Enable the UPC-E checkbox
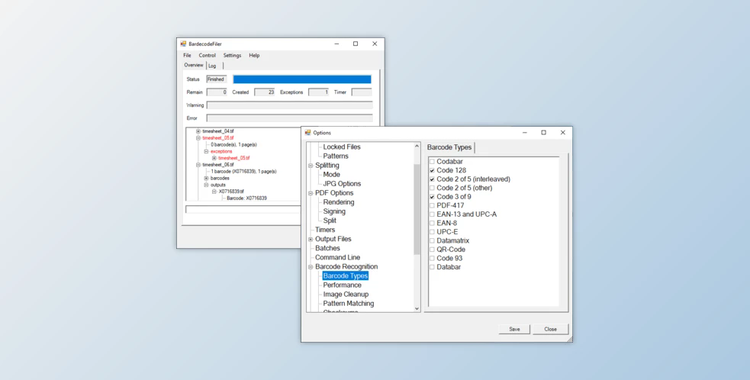Image resolution: width=750 pixels, height=380 pixels. (432, 232)
